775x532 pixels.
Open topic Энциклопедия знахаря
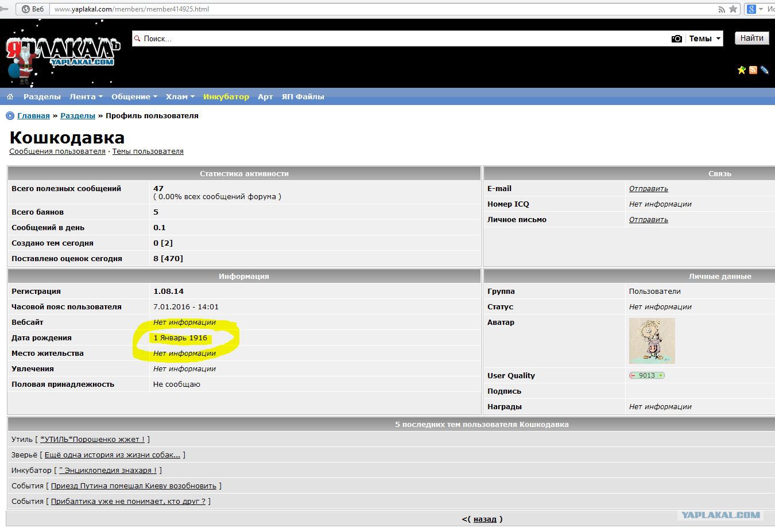(x=108, y=470)
